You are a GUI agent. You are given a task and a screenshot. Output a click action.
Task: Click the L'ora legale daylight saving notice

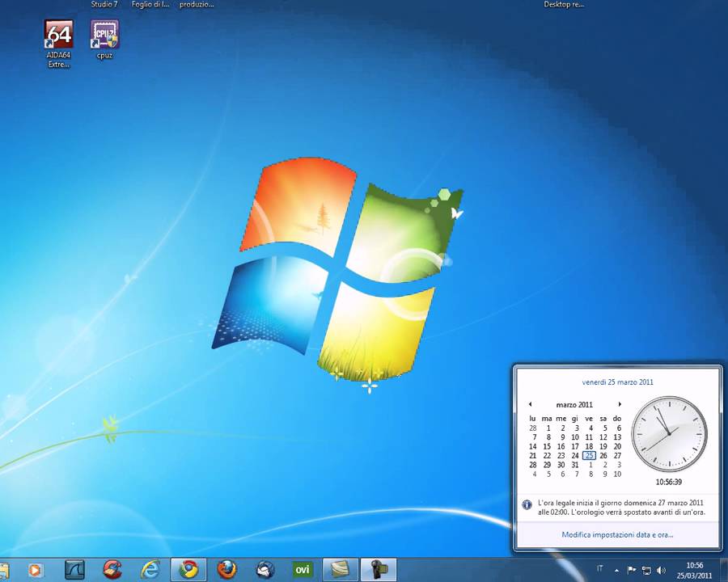point(621,508)
